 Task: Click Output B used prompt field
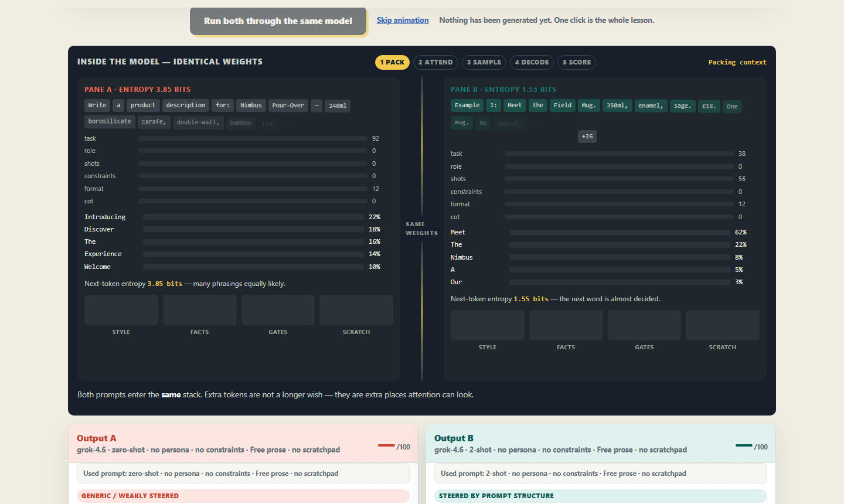click(x=601, y=474)
